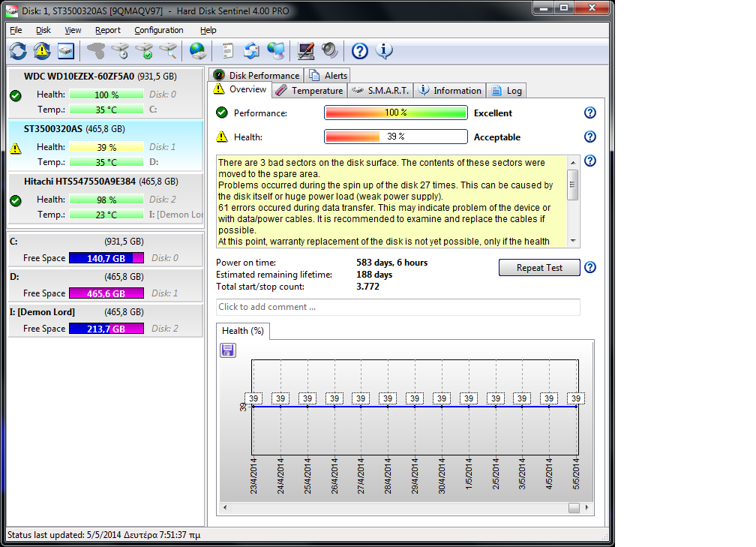
Task: Click the Performance 100 % bar
Action: pos(396,113)
